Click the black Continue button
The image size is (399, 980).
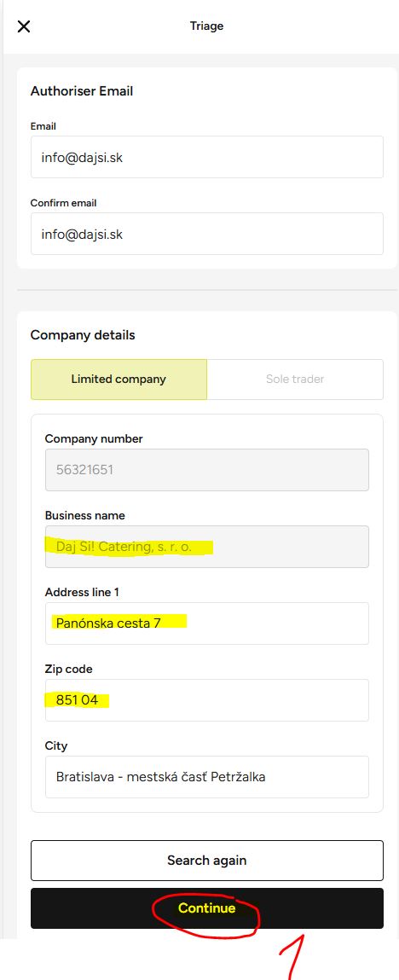click(x=206, y=908)
